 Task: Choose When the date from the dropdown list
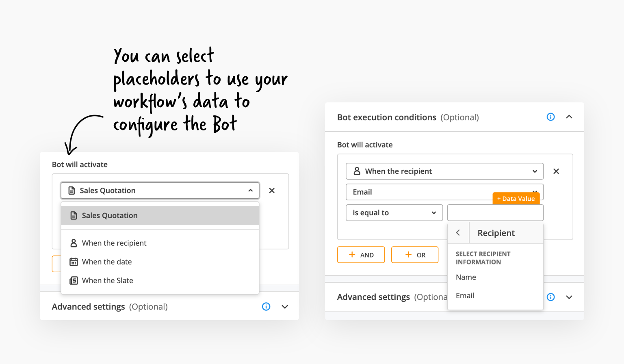107,262
